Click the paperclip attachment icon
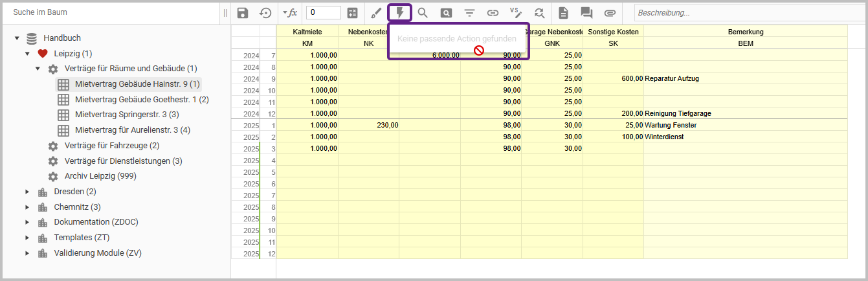The image size is (868, 281). click(x=610, y=13)
